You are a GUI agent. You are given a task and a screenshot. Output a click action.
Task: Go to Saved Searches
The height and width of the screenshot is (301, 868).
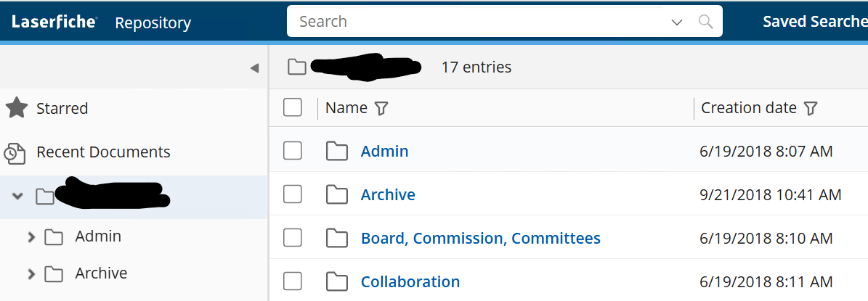click(x=814, y=22)
